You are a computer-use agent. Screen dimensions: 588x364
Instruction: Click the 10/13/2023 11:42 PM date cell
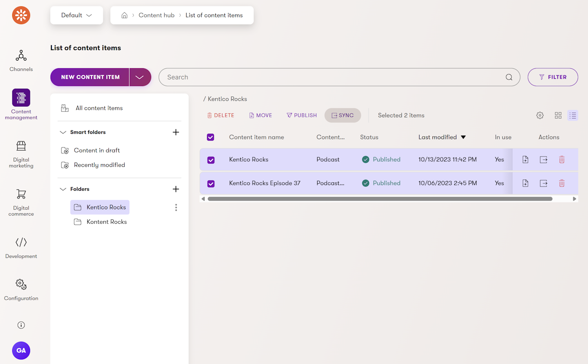click(447, 160)
